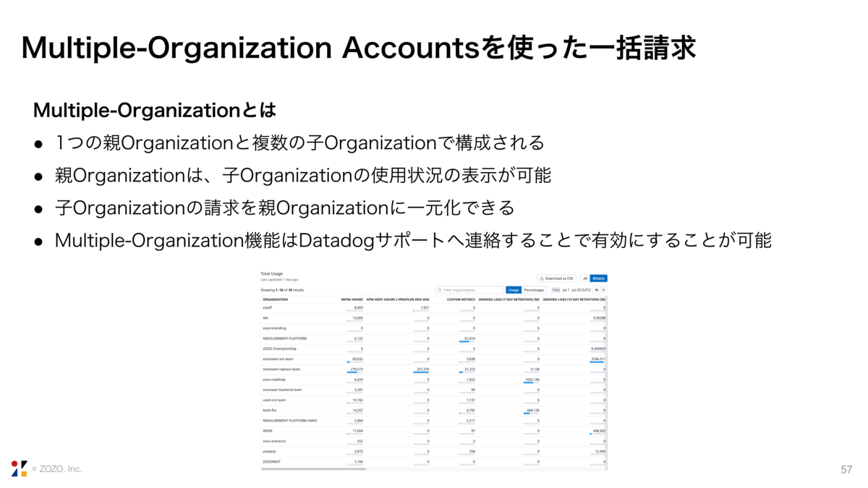The height and width of the screenshot is (488, 868).
Task: Click the ZOZO logo in the footer
Action: [x=19, y=468]
